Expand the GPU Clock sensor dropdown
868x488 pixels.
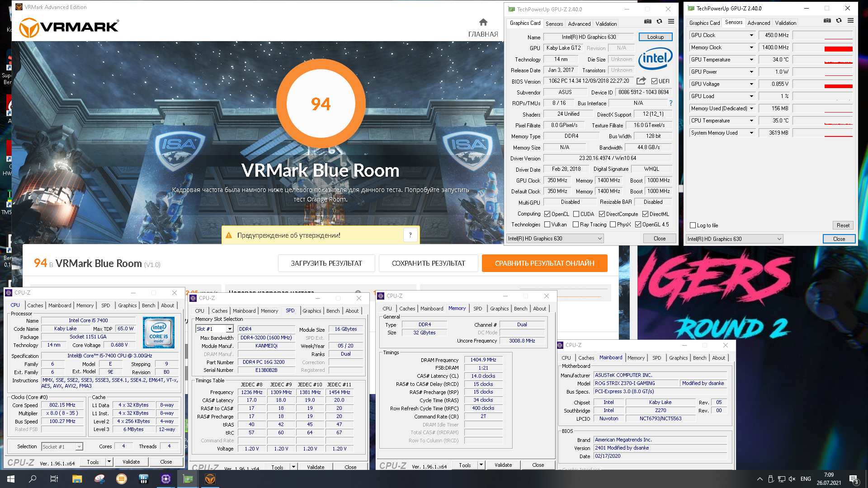pyautogui.click(x=751, y=35)
